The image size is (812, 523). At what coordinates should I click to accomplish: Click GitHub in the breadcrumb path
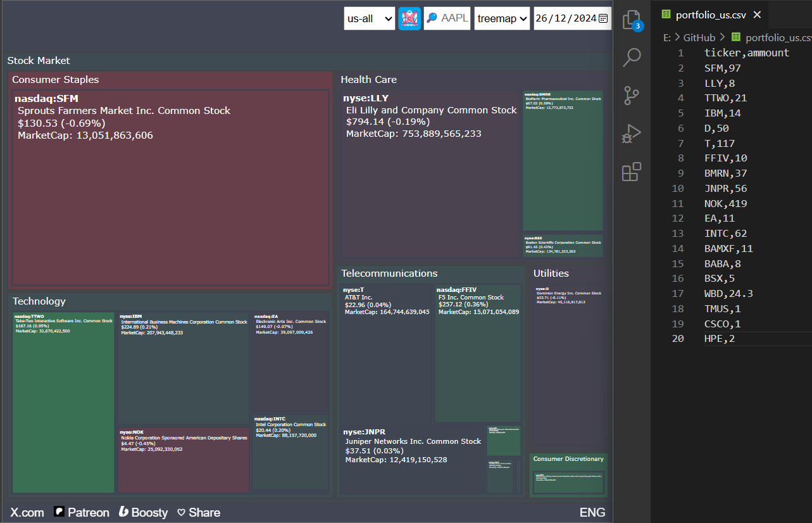click(x=699, y=38)
